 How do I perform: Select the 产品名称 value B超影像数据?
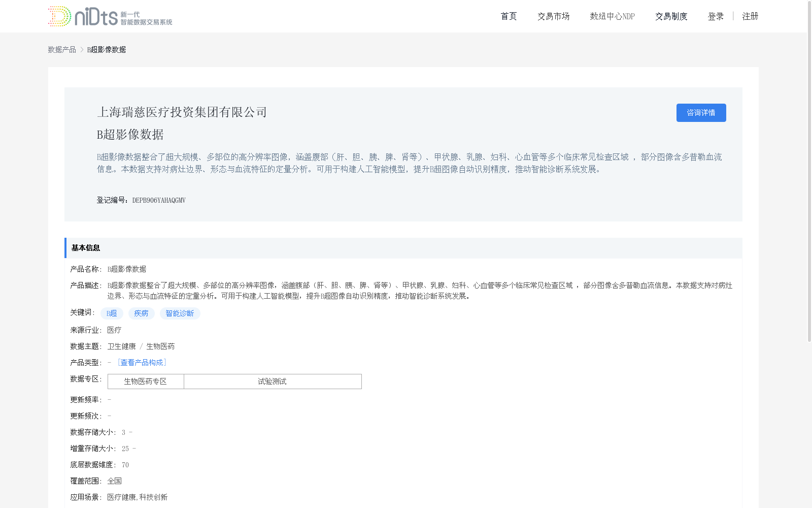127,269
